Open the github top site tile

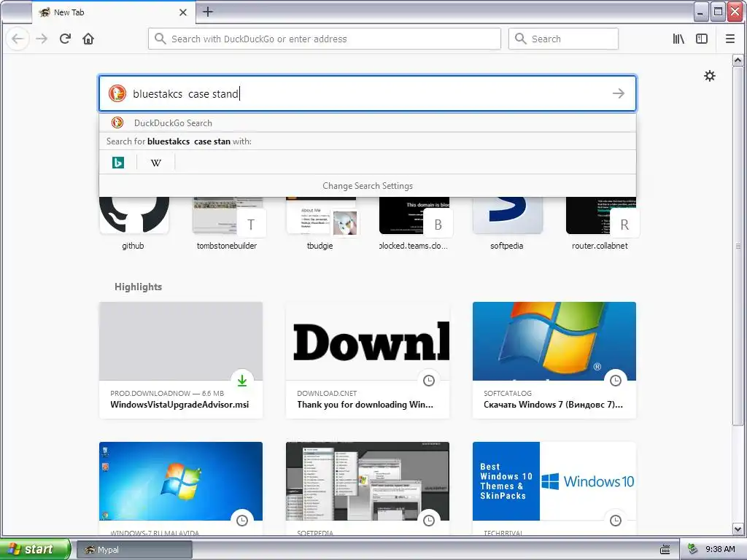point(133,224)
